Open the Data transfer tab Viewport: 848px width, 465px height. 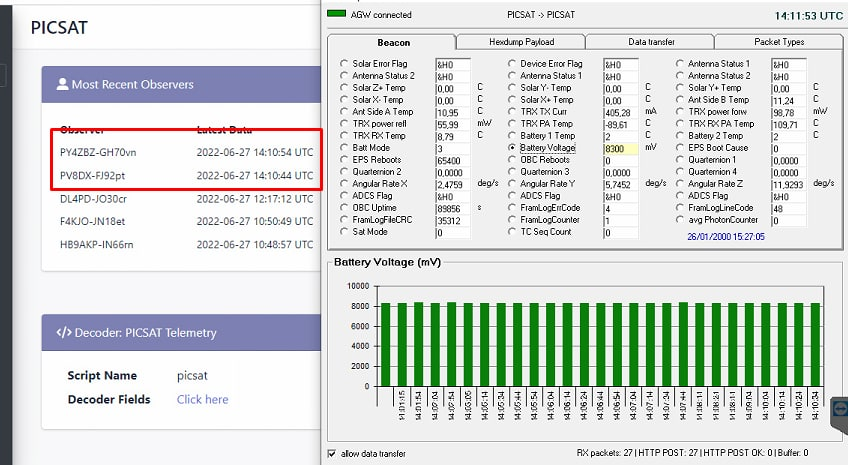(651, 42)
